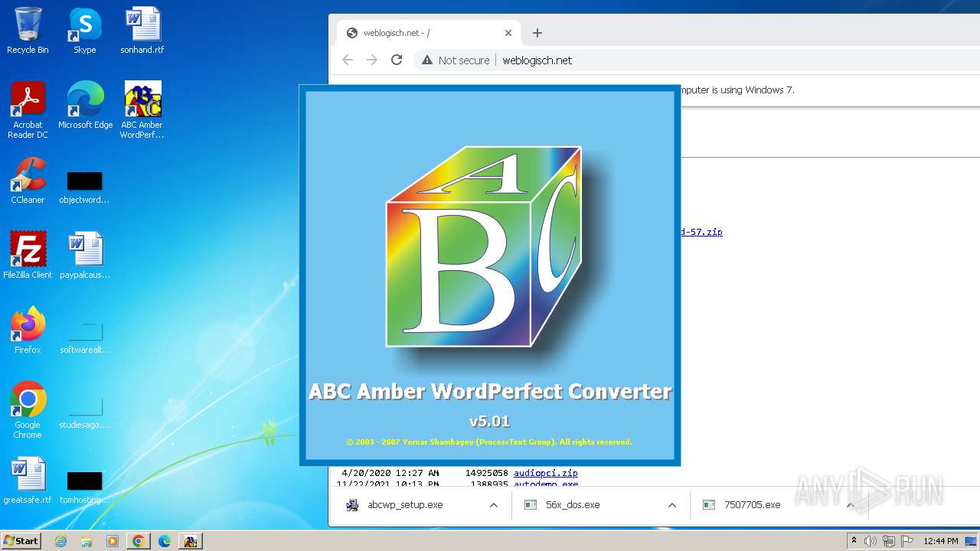Open the sonhand.rtf document icon
980x551 pixels.
click(142, 31)
